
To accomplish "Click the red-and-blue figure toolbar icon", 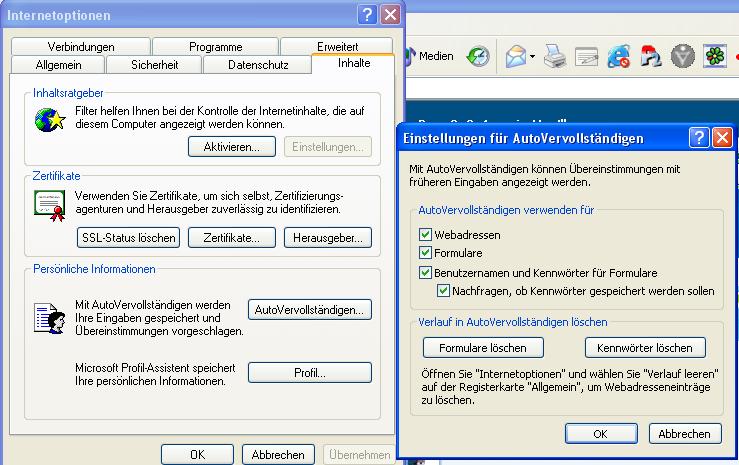I will (x=650, y=57).
